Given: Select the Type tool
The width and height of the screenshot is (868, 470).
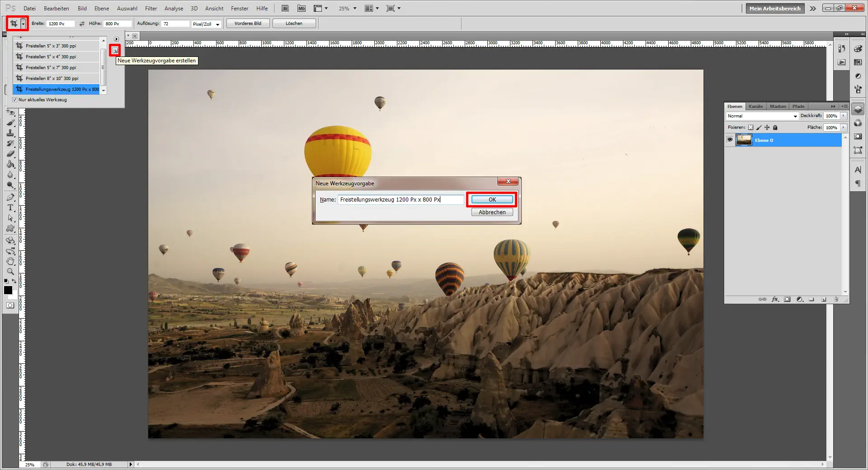Looking at the screenshot, I should pos(9,208).
